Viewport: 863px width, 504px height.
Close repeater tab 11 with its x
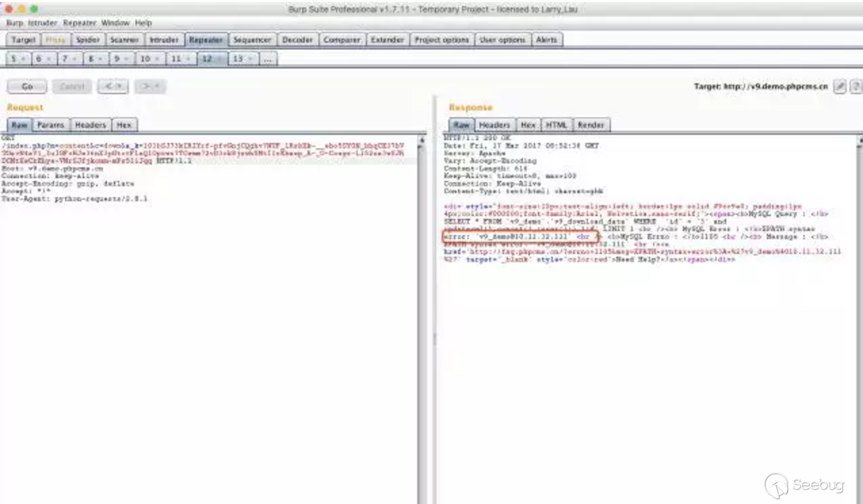pos(188,59)
